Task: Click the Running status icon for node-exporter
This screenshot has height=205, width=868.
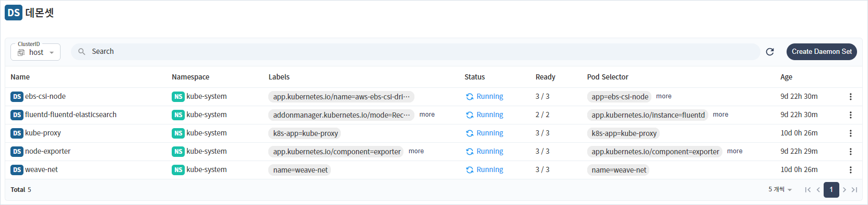Action: click(470, 152)
